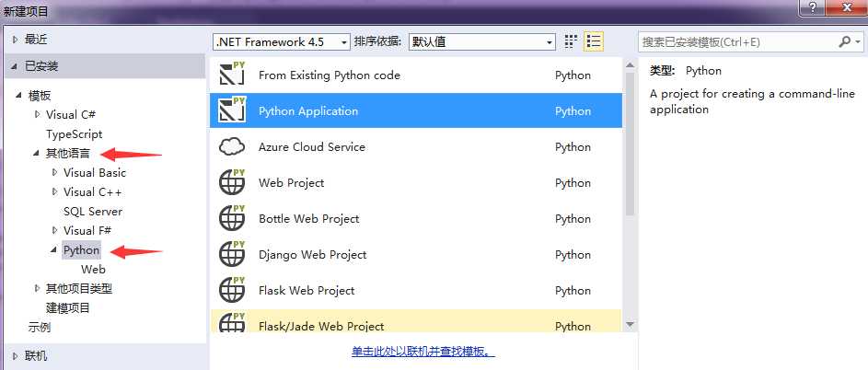The image size is (868, 370).
Task: Collapse the 其他语言 node arrow
Action: 37,154
